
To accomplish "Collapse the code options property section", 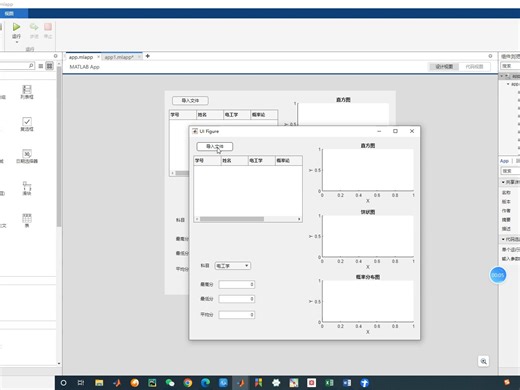I will tap(503, 239).
